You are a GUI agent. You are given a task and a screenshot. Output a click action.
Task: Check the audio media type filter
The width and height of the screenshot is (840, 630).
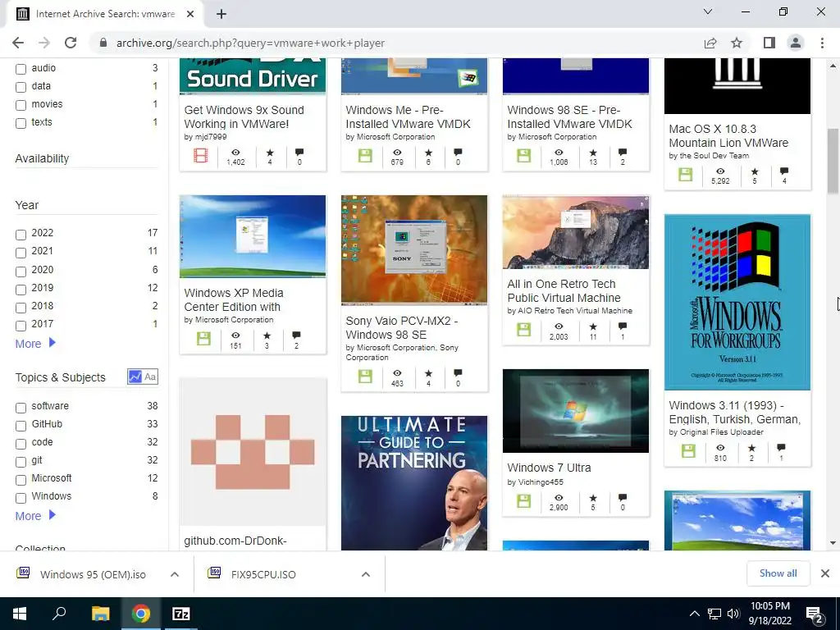click(x=21, y=69)
